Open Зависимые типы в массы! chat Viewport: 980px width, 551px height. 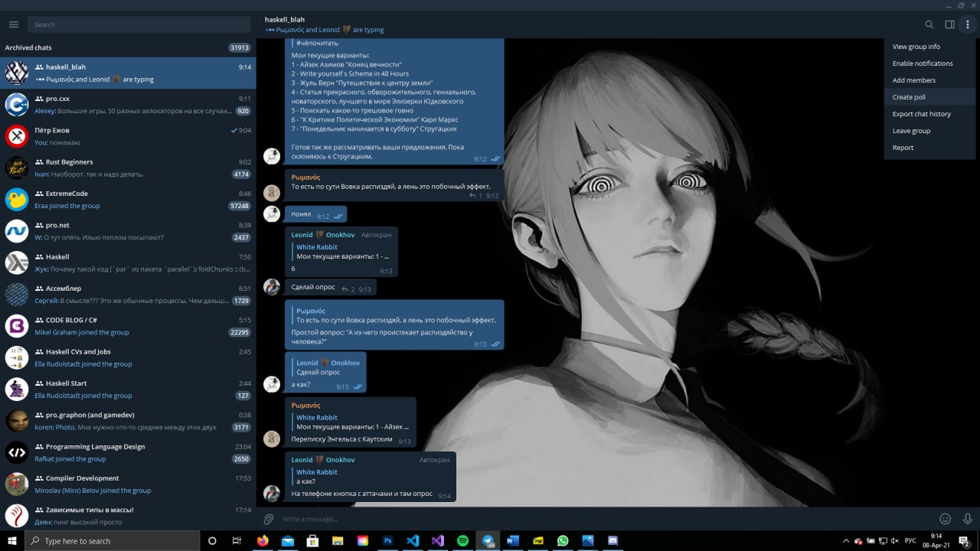coord(128,515)
